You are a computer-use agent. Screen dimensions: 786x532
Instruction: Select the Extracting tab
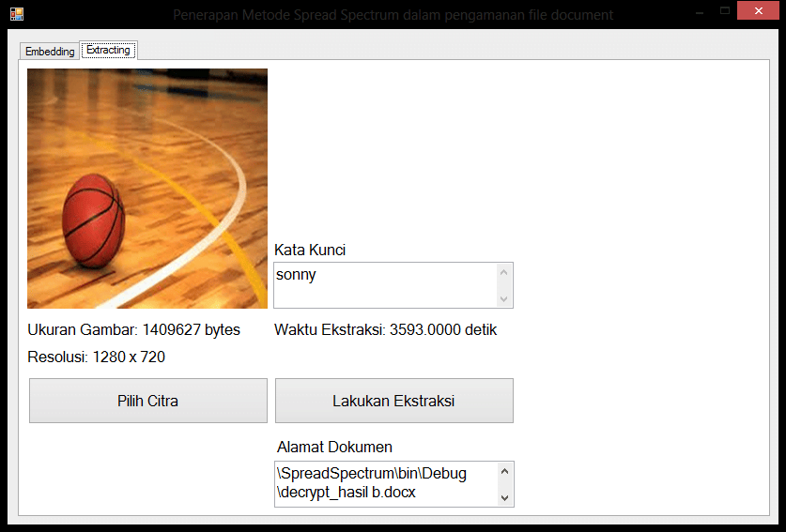(108, 50)
